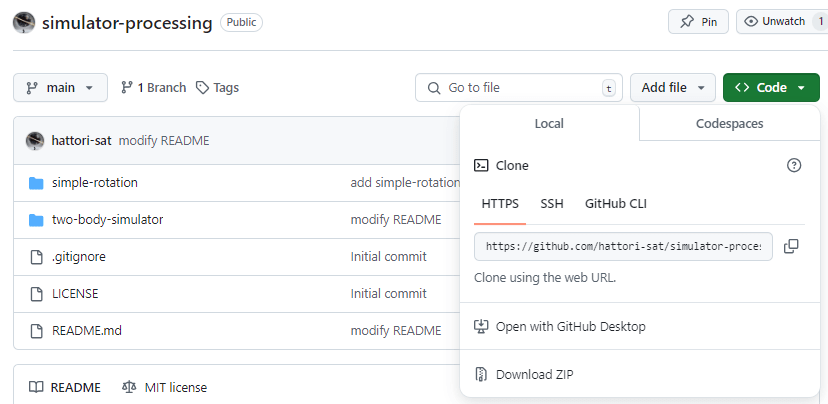Pin the repository using Pin button
828x404 pixels.
[698, 22]
